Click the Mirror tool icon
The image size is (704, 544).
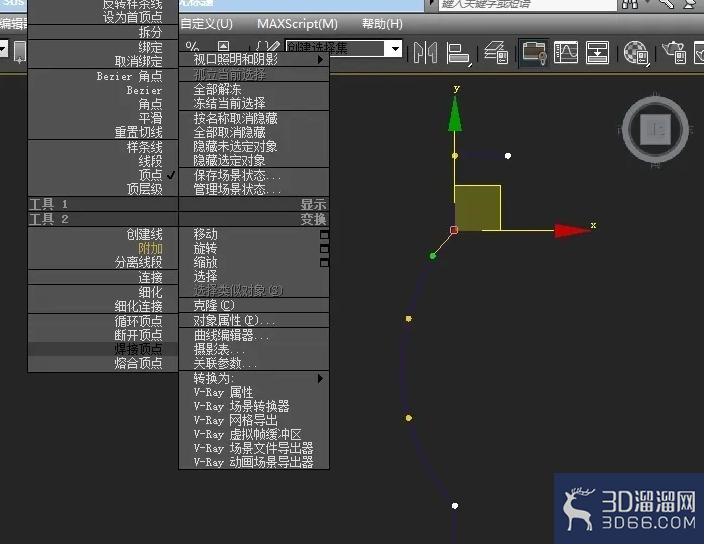(x=425, y=53)
